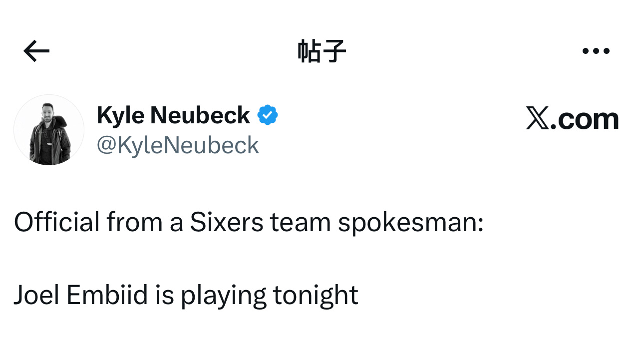Screen dimensions: 644x346
Task: Click the word "spokesman:" in the post
Action: [x=410, y=223]
